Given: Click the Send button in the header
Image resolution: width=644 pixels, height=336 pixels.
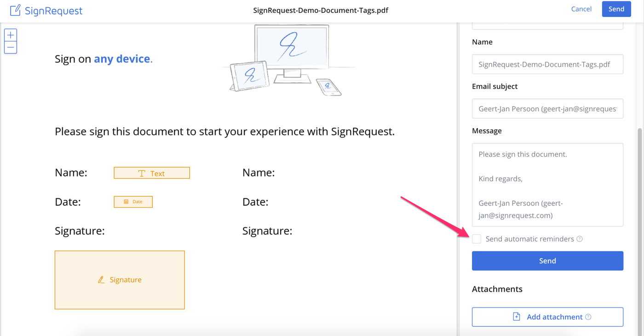Looking at the screenshot, I should click(616, 9).
